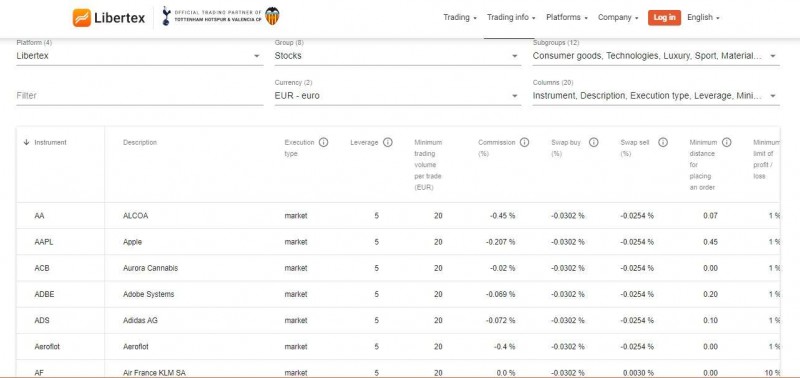Image resolution: width=800 pixels, height=378 pixels.
Task: Change the Currency dropdown from EUR - euro
Action: click(398, 96)
